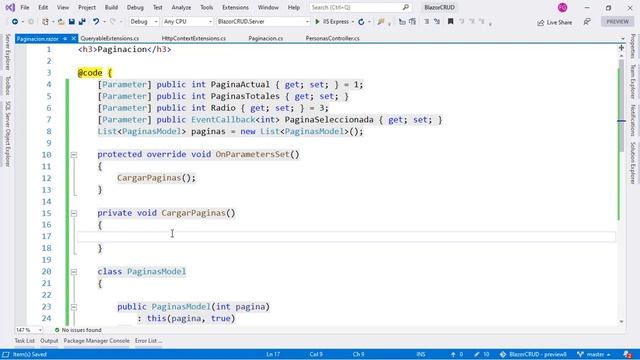The image size is (640, 360).
Task: Click the Send Feedback icon
Action: [587, 22]
